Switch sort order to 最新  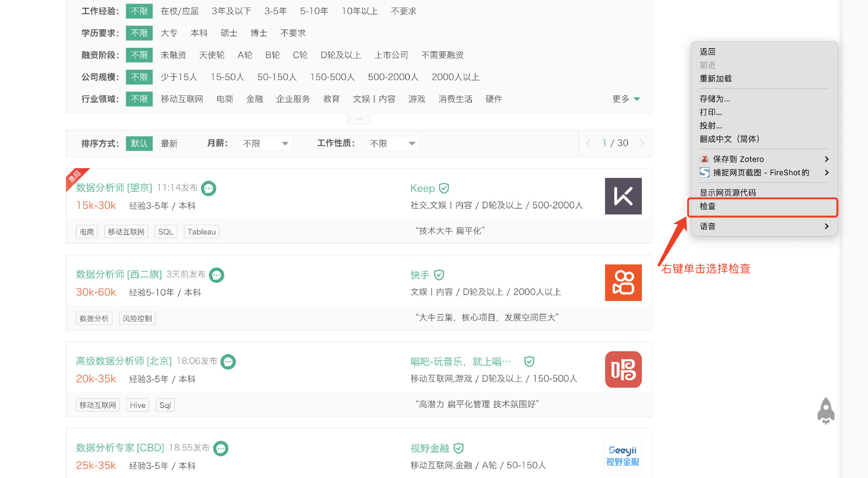click(169, 143)
